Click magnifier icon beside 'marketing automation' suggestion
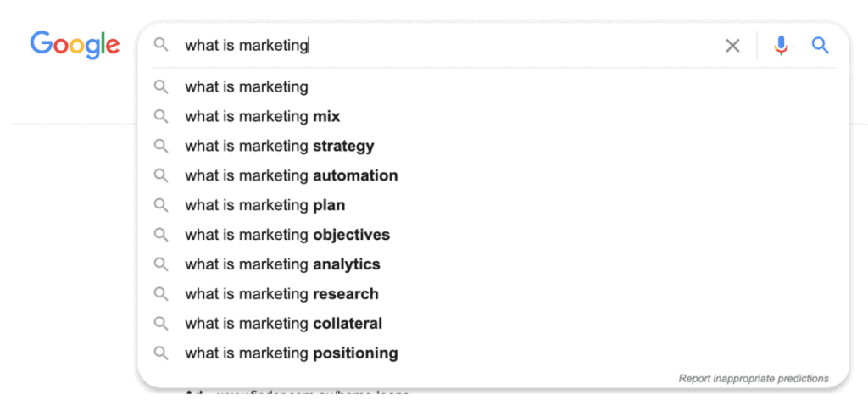Image resolution: width=868 pixels, height=400 pixels. tap(161, 175)
